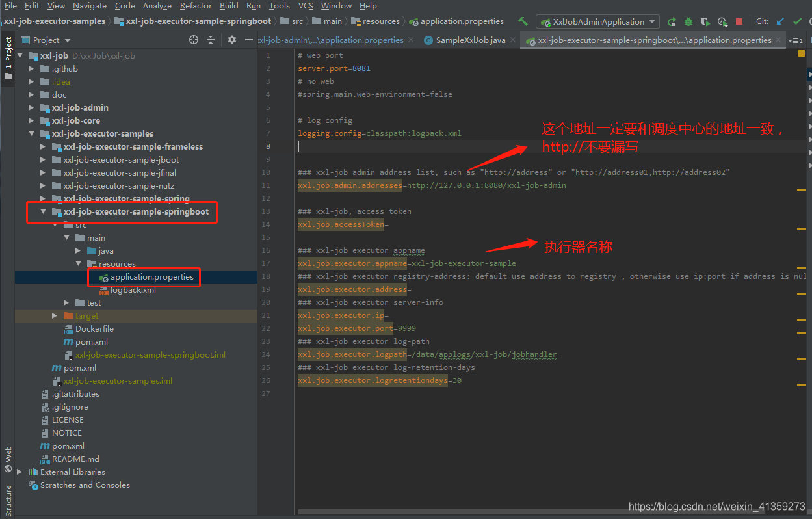The height and width of the screenshot is (519, 812).
Task: Expand the .github folder arrow
Action: [x=31, y=68]
